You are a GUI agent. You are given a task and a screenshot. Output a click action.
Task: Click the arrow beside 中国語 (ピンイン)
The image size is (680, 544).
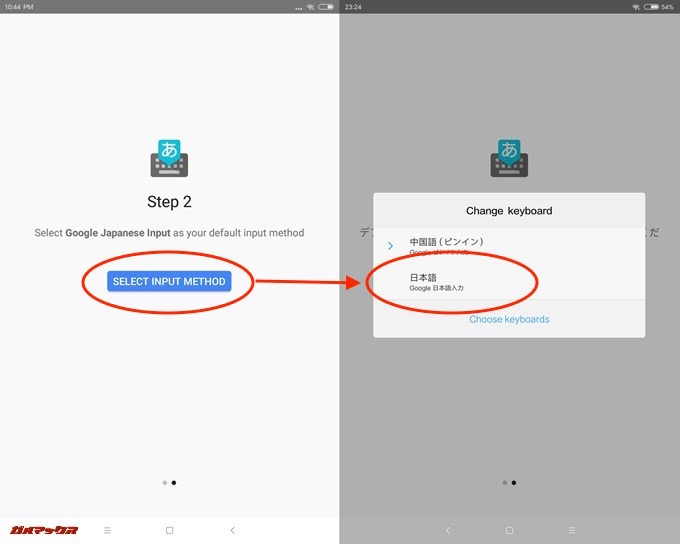click(390, 246)
